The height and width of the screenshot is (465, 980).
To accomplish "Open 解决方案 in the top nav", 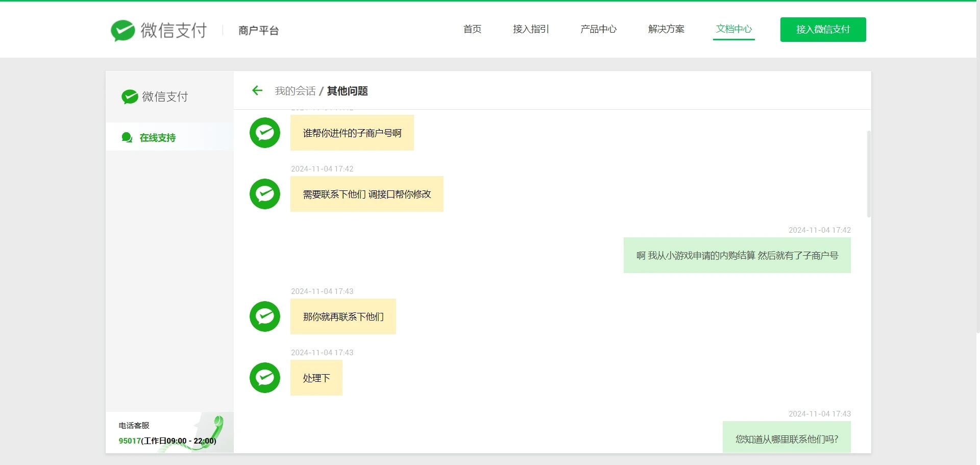I will pos(666,29).
